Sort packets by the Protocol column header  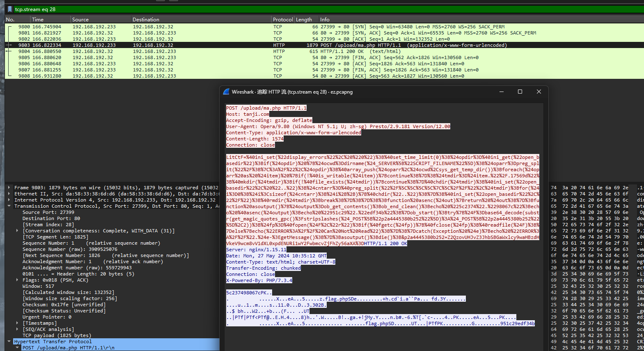(282, 19)
